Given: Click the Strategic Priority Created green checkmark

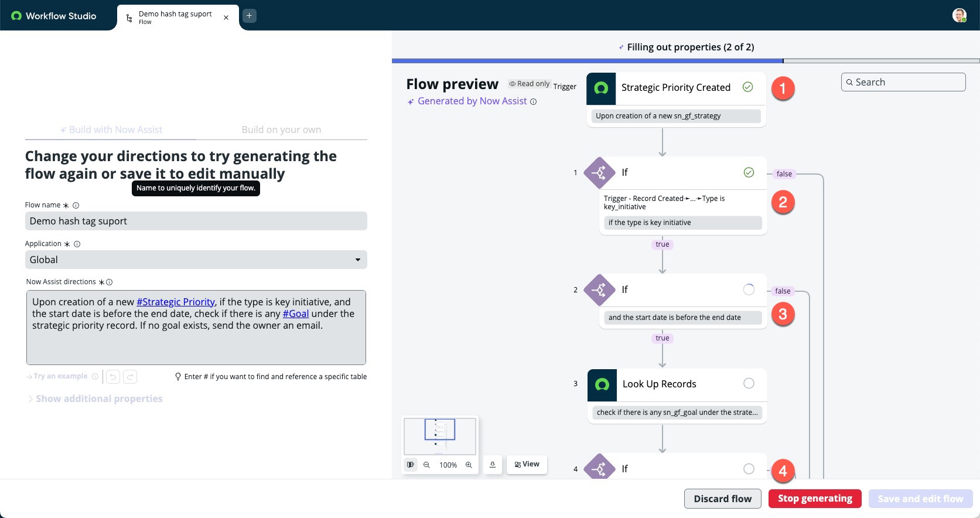Looking at the screenshot, I should tap(747, 87).
